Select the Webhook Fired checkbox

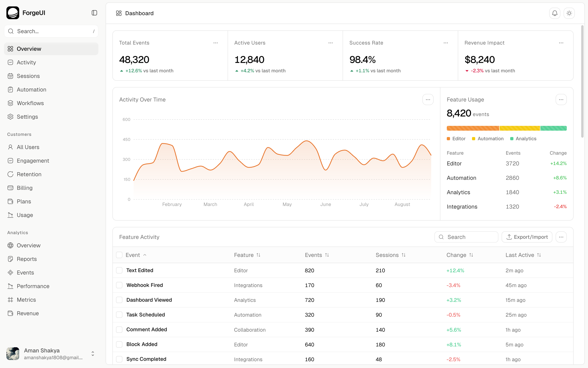(119, 285)
